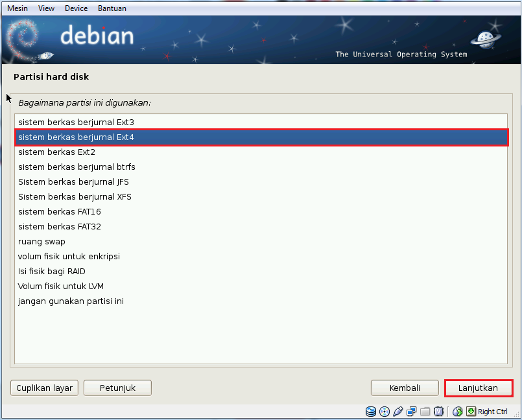Viewport: 522px width, 420px height.
Task: Click the hard disk activity icon in status bar
Action: tap(371, 411)
